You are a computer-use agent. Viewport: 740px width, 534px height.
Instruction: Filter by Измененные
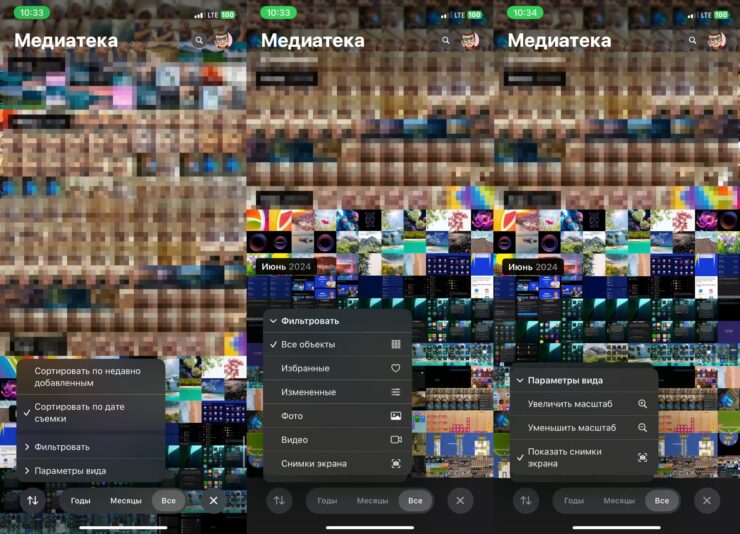pos(337,392)
